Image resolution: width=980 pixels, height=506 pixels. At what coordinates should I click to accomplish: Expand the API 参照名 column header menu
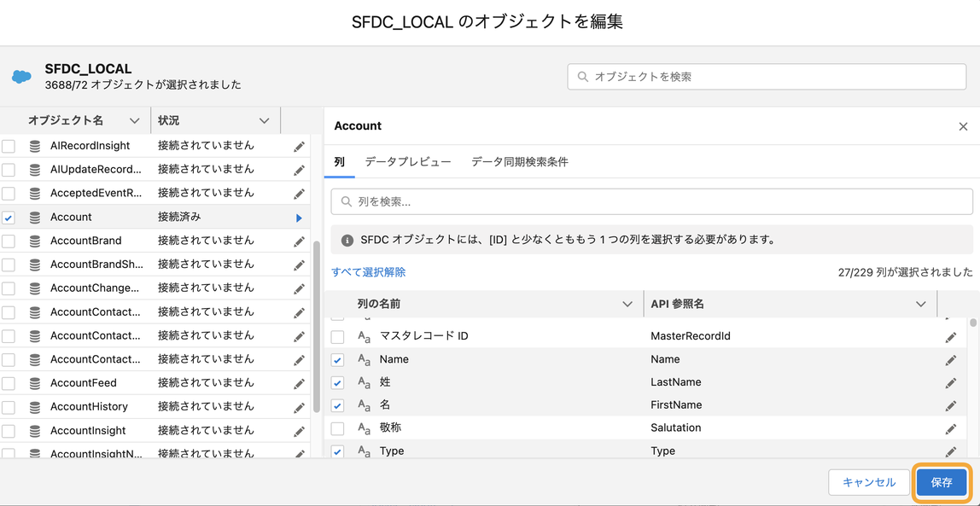(920, 305)
